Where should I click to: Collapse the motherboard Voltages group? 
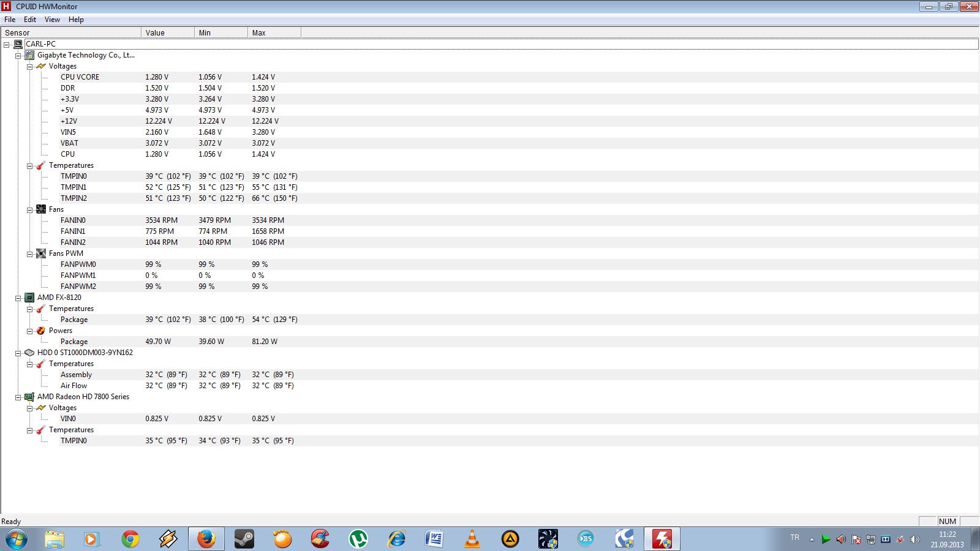(x=29, y=67)
